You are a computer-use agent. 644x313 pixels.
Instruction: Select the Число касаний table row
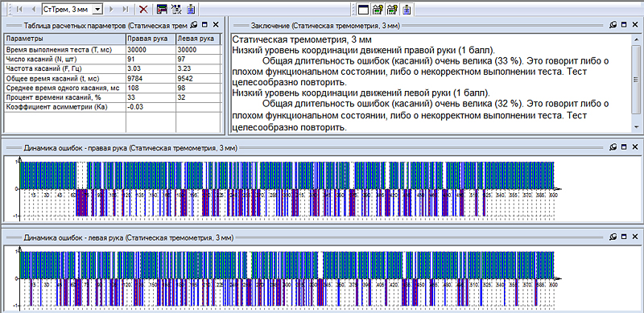pyautogui.click(x=113, y=59)
